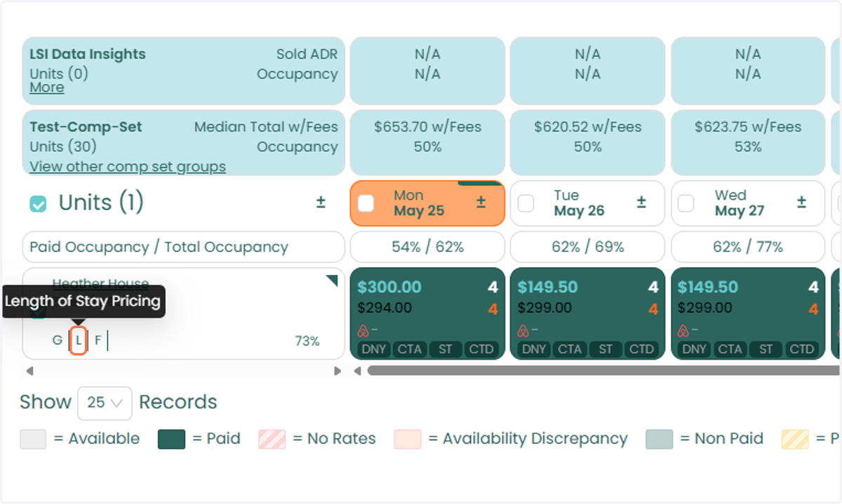Click CTD tag in Mon May 25 cell
Viewport: 842px width, 504px height.
pyautogui.click(x=481, y=349)
